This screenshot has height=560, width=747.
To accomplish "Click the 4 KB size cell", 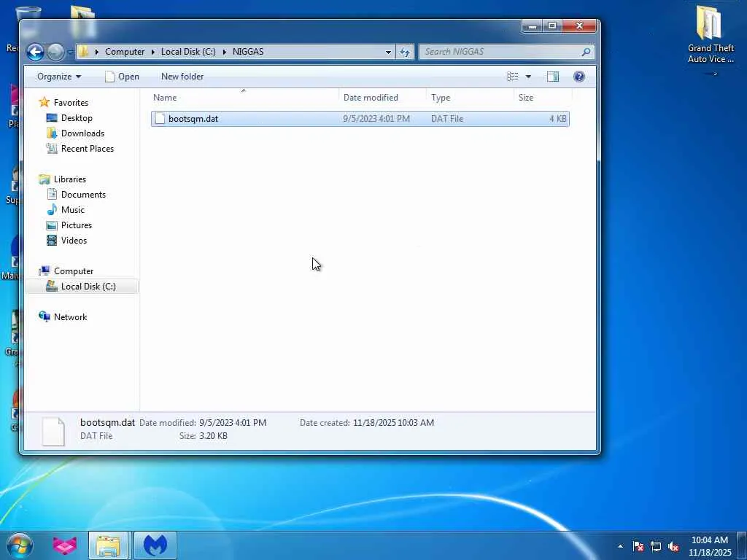I will (557, 119).
